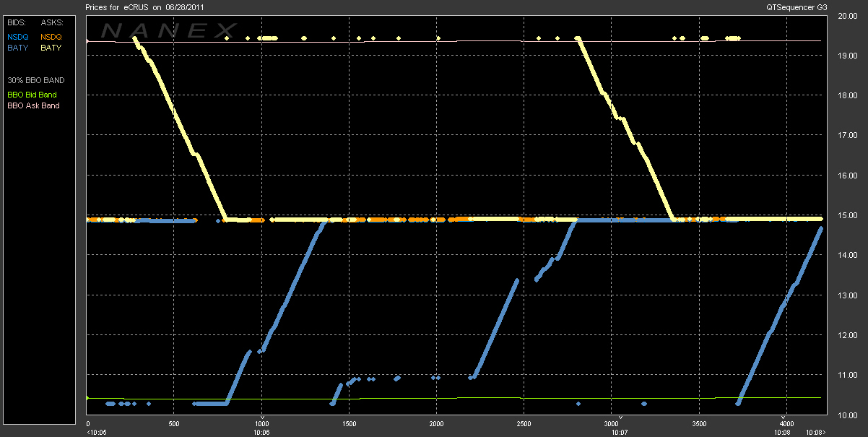868x437 pixels.
Task: Click the <10:05 start time label
Action: 96,432
